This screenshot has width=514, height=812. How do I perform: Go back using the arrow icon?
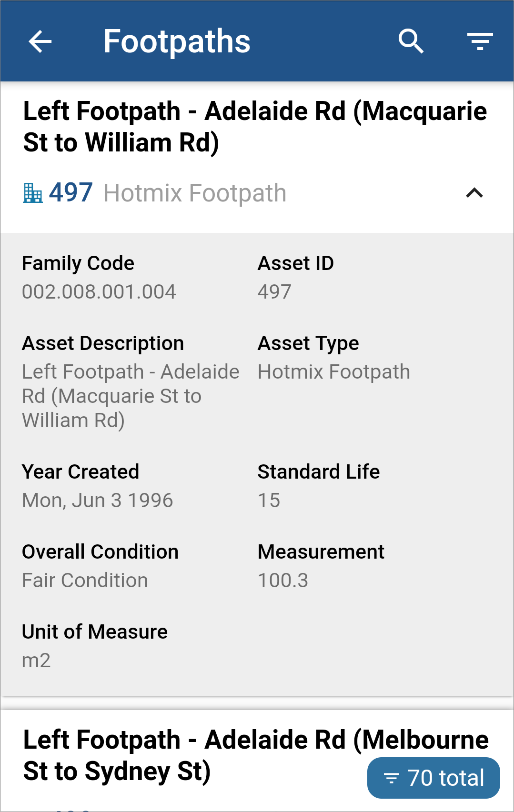tap(40, 41)
